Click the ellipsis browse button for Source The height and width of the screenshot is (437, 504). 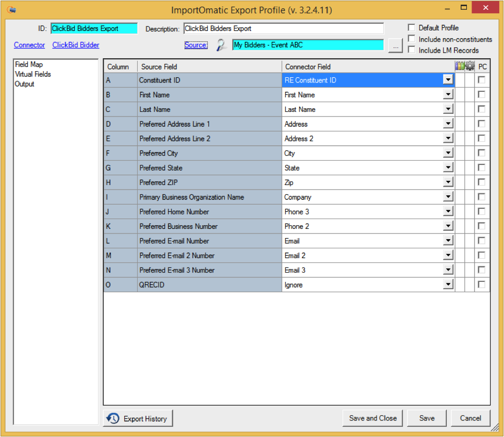pos(395,45)
